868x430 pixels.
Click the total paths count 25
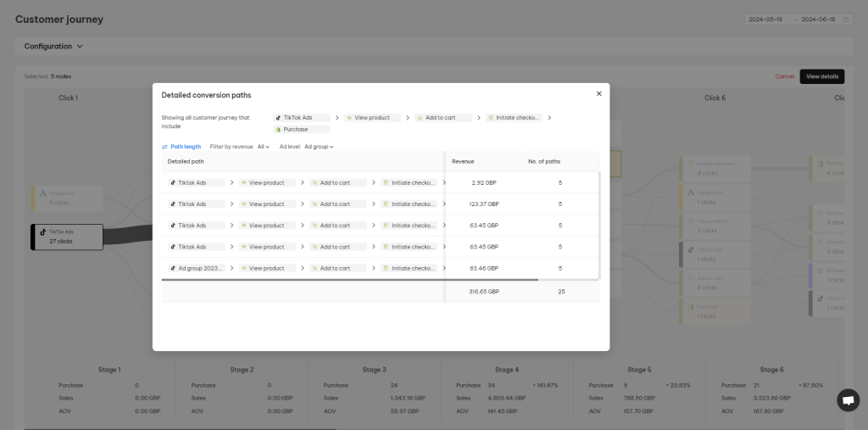561,292
